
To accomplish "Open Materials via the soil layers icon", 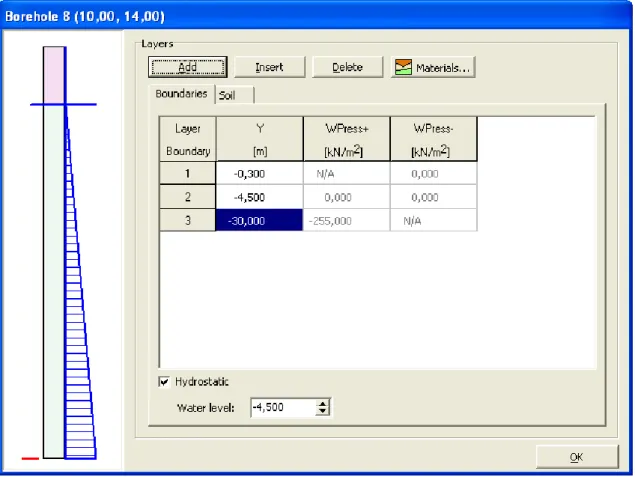I will pos(403,67).
